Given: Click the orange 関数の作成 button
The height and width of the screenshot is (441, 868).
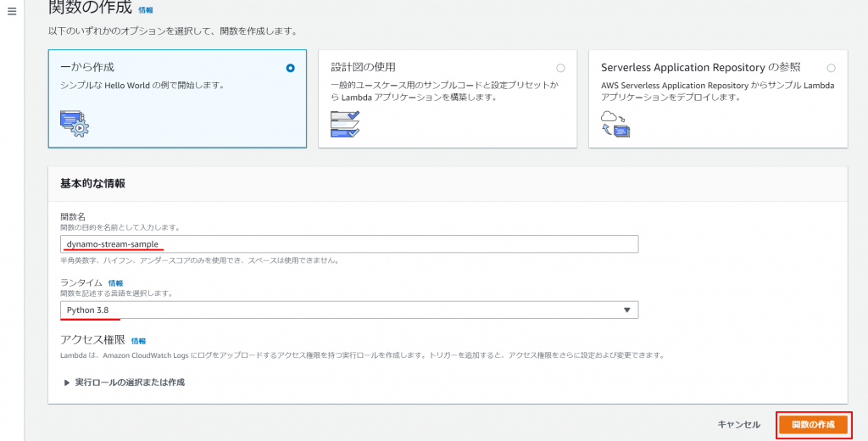Looking at the screenshot, I should [813, 425].
